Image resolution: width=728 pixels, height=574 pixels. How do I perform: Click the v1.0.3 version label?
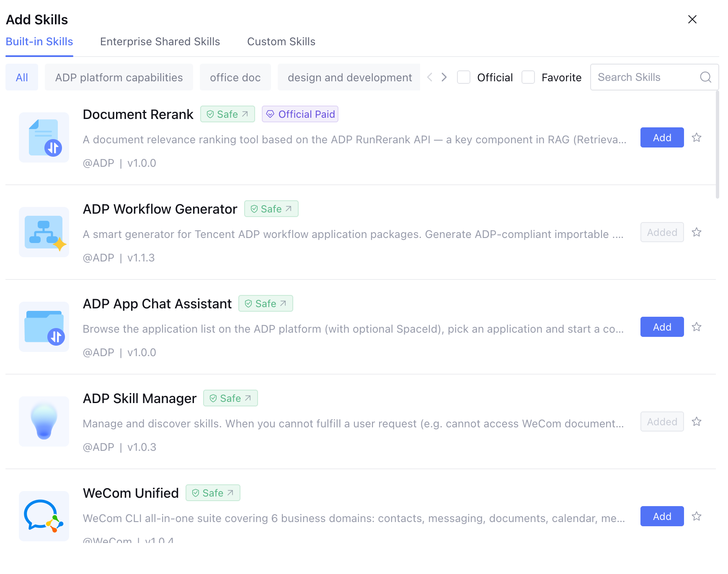[142, 447]
